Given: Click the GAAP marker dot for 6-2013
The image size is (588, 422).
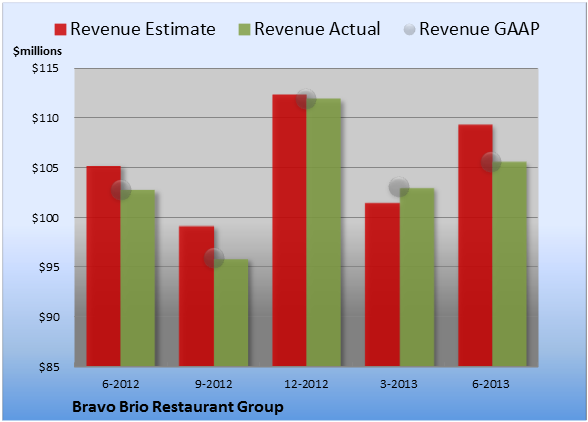Looking at the screenshot, I should (x=491, y=162).
